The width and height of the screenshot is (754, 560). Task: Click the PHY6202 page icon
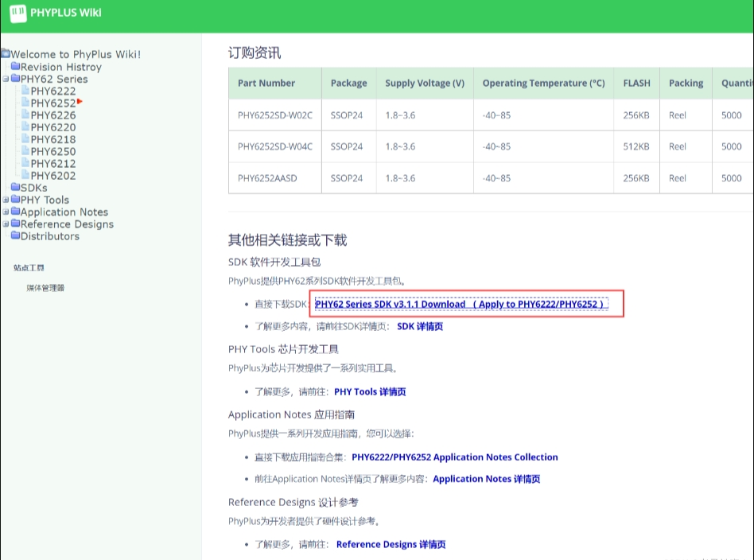(x=26, y=174)
